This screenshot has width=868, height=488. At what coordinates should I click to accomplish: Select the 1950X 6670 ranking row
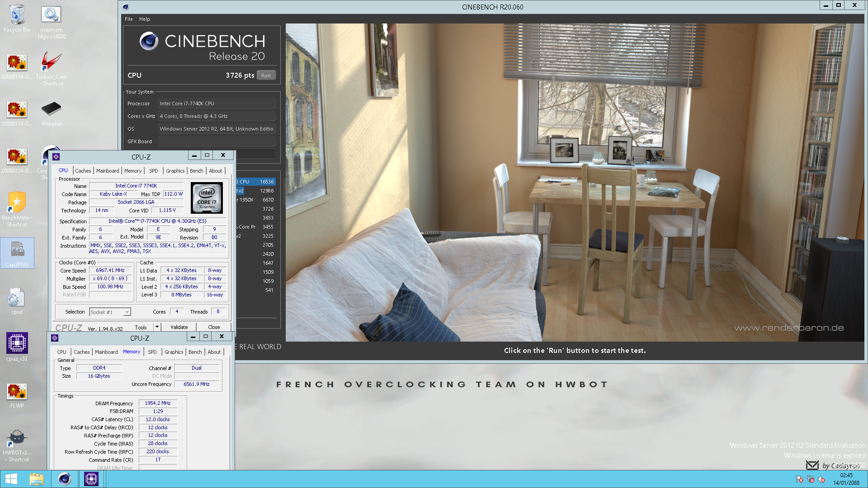[255, 200]
